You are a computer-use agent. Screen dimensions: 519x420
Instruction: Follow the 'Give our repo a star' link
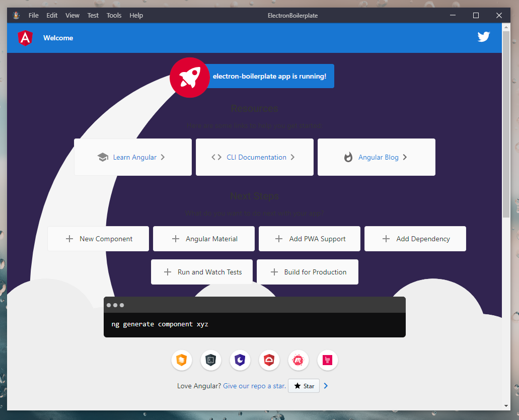click(254, 386)
